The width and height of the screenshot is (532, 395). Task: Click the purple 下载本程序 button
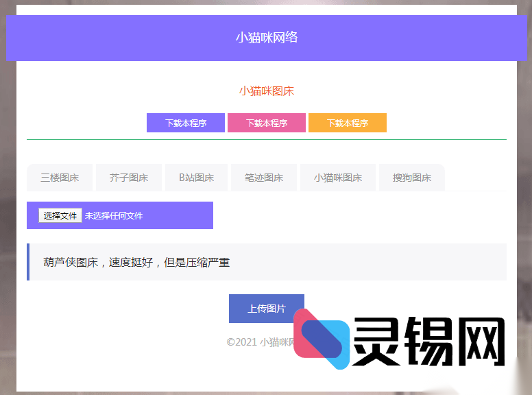[x=185, y=123]
